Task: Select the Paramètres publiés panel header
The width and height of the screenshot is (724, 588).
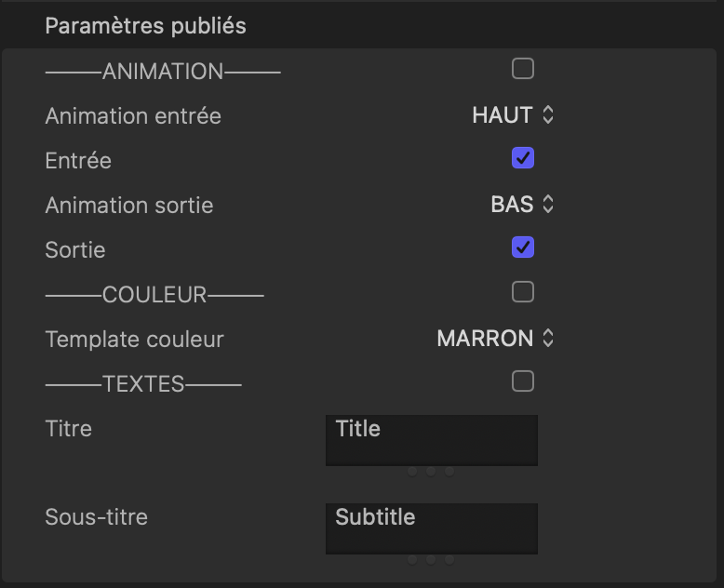Action: 146,26
